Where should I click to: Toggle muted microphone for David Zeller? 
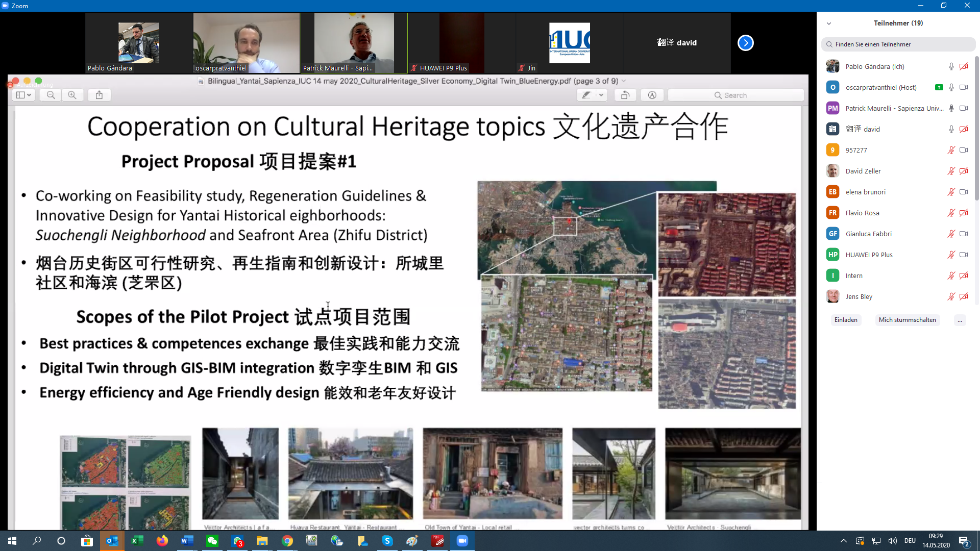click(951, 171)
